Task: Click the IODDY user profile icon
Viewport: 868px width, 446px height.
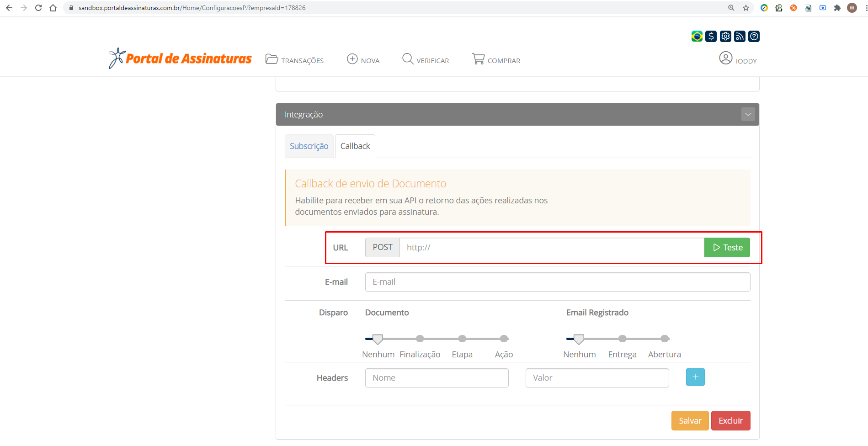Action: pyautogui.click(x=725, y=58)
